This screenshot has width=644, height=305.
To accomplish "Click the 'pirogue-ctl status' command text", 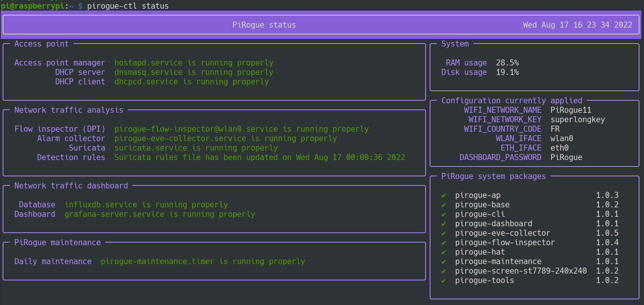I will (x=128, y=6).
